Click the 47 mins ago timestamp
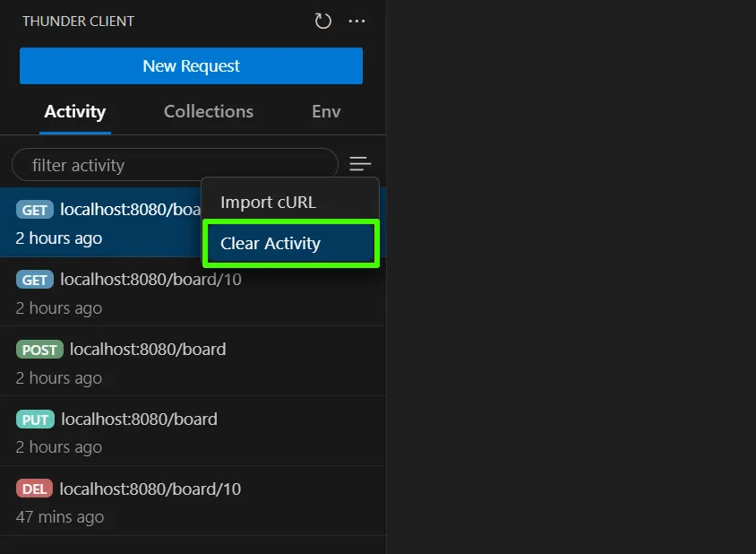756x554 pixels. 60,517
